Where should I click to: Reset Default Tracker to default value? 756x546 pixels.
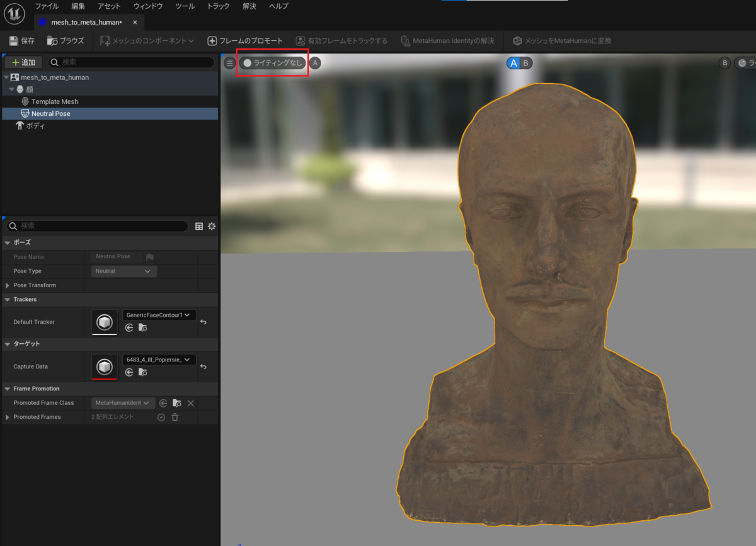click(203, 322)
